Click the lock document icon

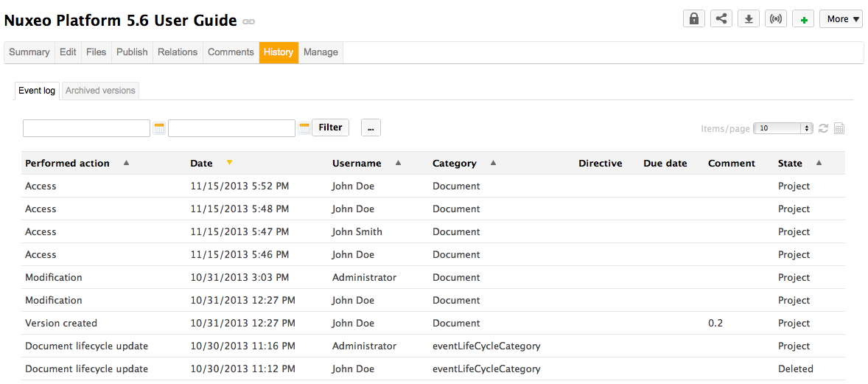[x=693, y=19]
